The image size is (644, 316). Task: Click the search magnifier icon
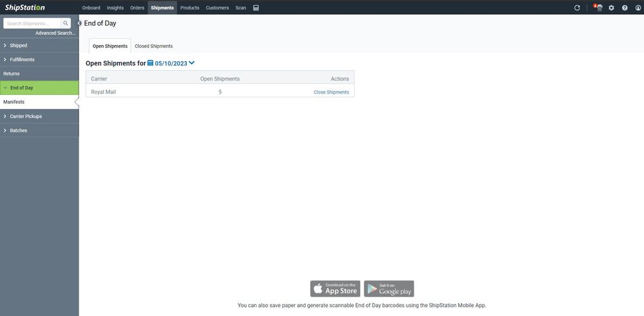coord(65,23)
